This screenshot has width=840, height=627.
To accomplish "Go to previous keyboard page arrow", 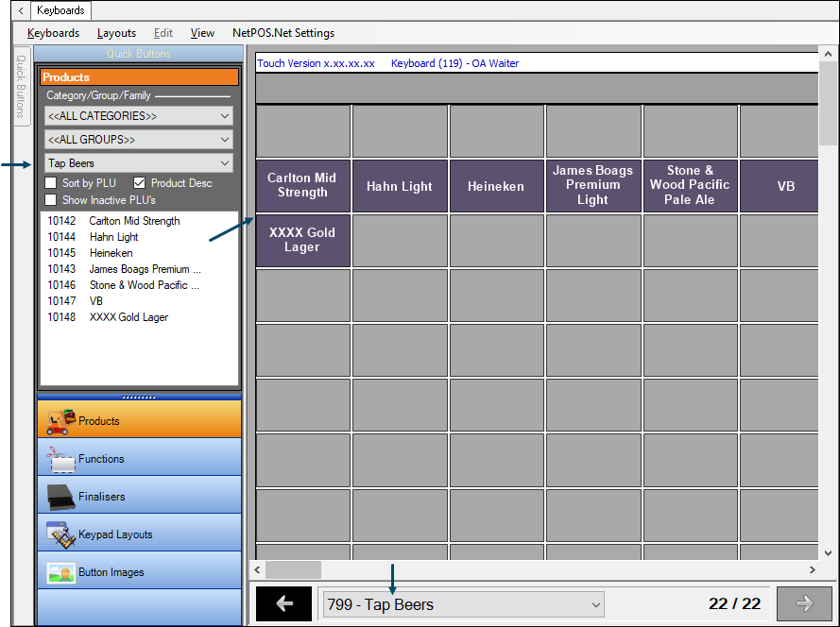I will pos(283,604).
